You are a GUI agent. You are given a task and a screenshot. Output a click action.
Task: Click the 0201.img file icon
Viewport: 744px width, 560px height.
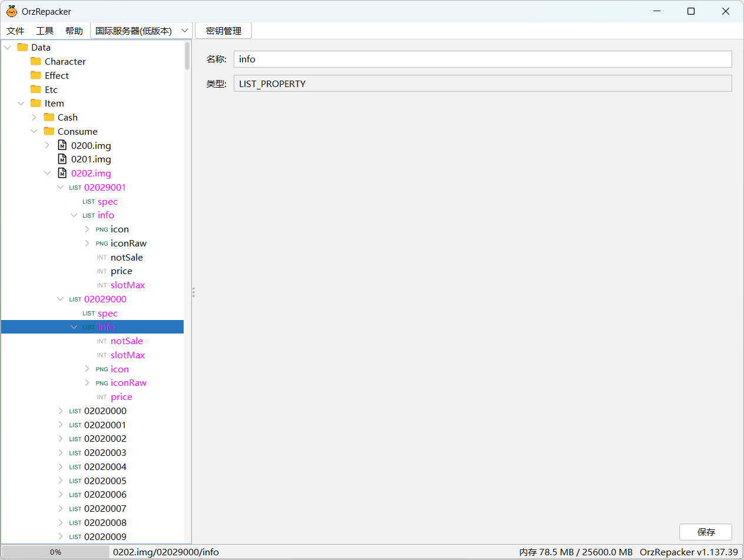62,159
